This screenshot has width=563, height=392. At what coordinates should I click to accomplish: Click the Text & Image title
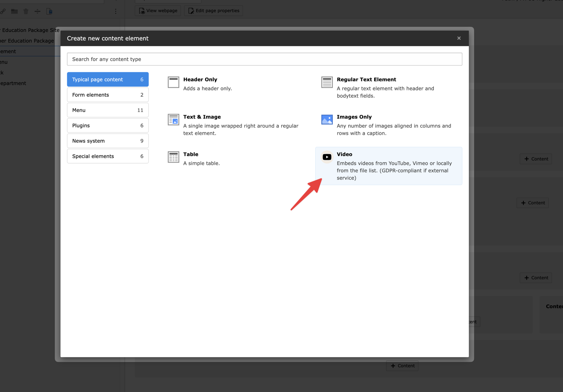pyautogui.click(x=202, y=117)
